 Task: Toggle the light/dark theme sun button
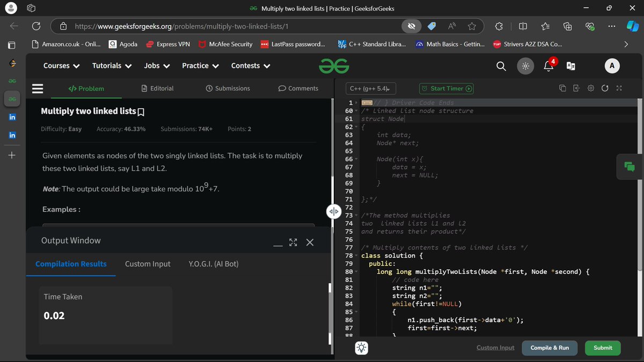525,66
